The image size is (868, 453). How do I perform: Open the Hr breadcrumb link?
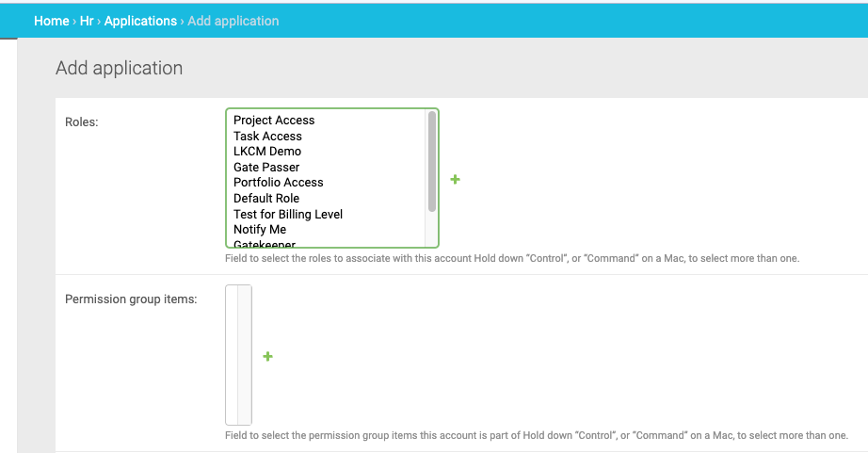coord(87,21)
